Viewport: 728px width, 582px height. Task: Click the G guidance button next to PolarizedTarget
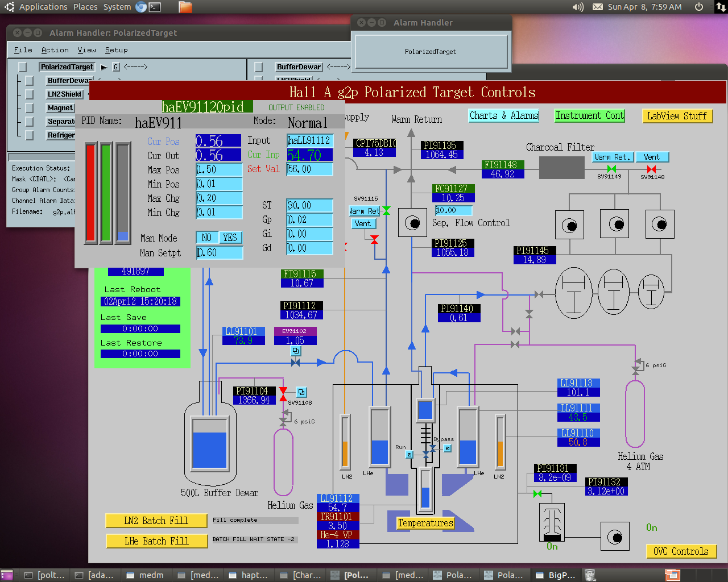tap(116, 67)
